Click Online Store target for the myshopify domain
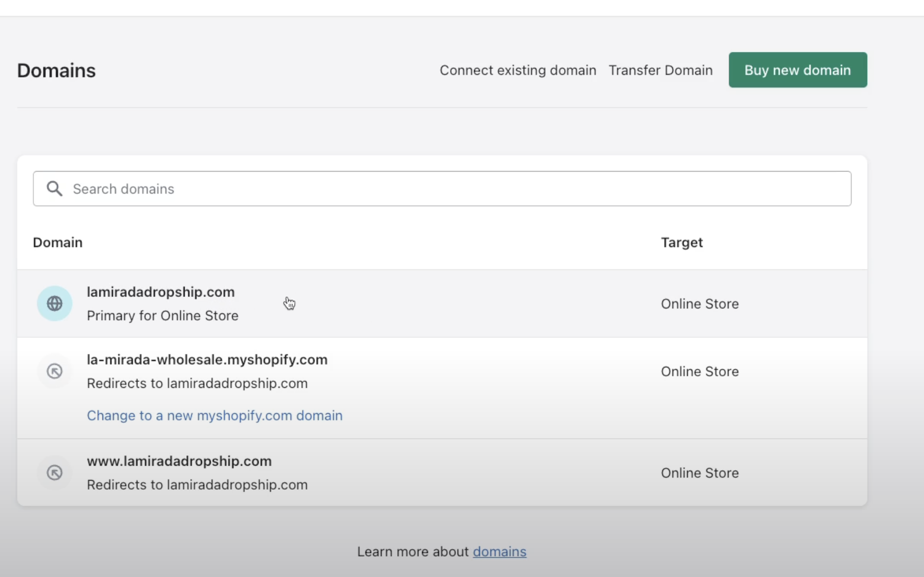Screen dimensions: 924x577 (x=700, y=371)
